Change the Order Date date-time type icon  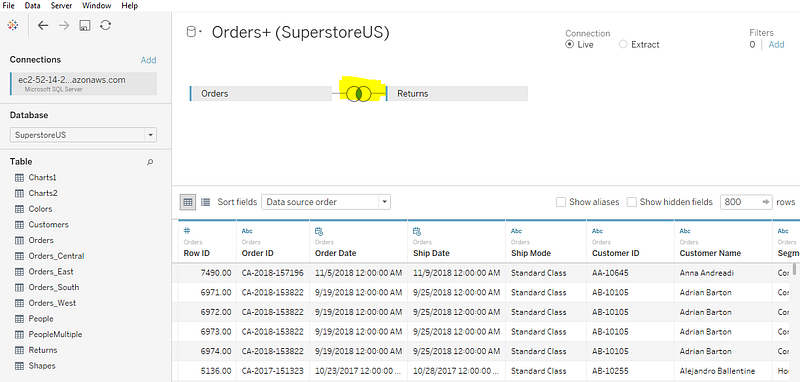tap(319, 231)
